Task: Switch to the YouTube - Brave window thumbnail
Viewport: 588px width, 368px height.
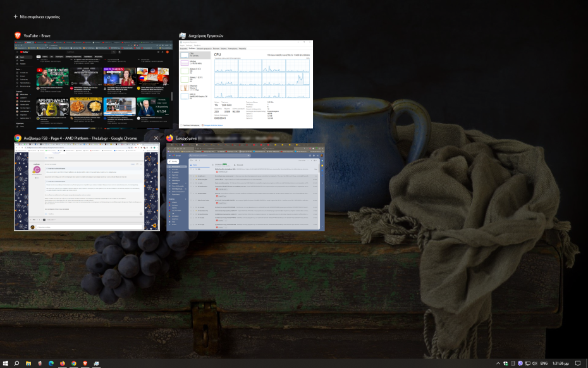Action: click(x=94, y=84)
